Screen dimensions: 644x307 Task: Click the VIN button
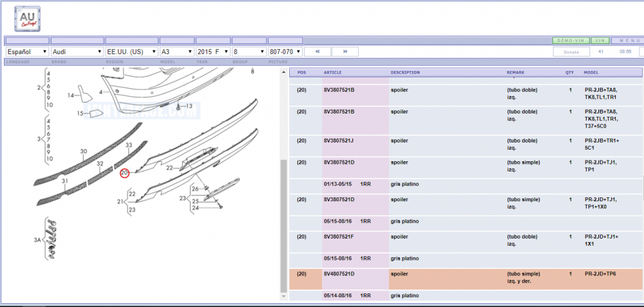[600, 41]
